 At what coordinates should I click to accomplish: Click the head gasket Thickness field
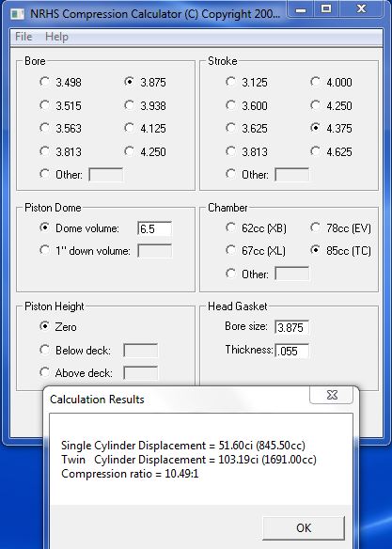point(292,351)
